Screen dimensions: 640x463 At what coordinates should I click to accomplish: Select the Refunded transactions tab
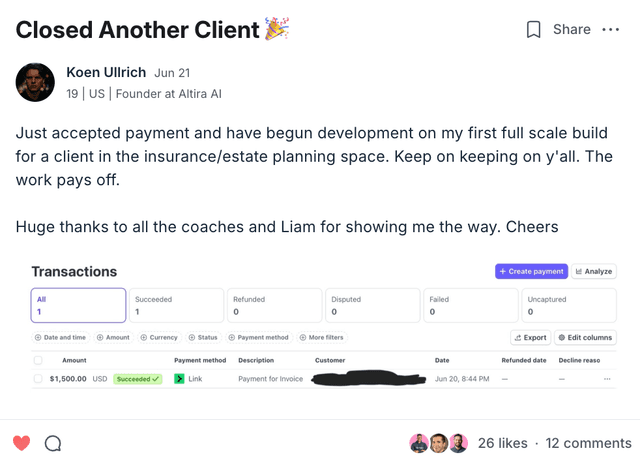coord(275,305)
